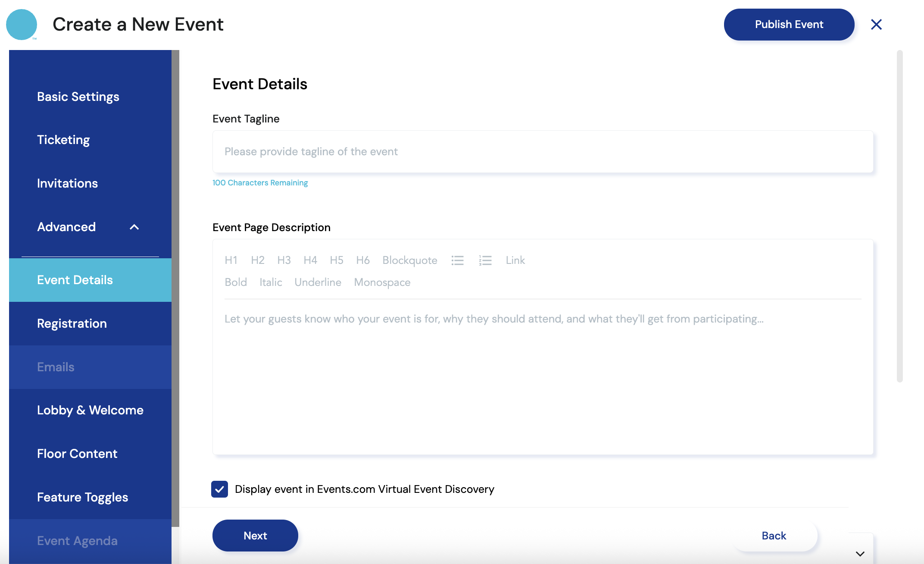Open the Ticketing section
The height and width of the screenshot is (564, 924).
[x=63, y=140]
